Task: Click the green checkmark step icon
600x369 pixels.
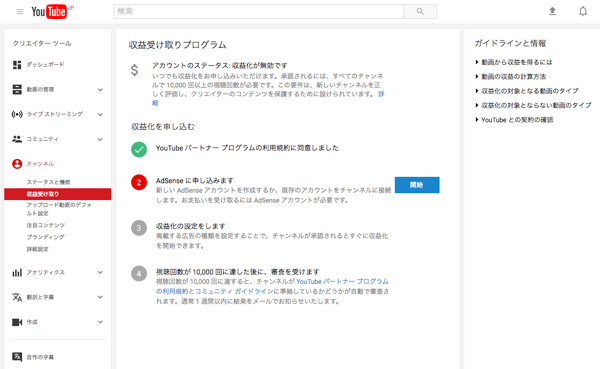Action: pyautogui.click(x=139, y=149)
